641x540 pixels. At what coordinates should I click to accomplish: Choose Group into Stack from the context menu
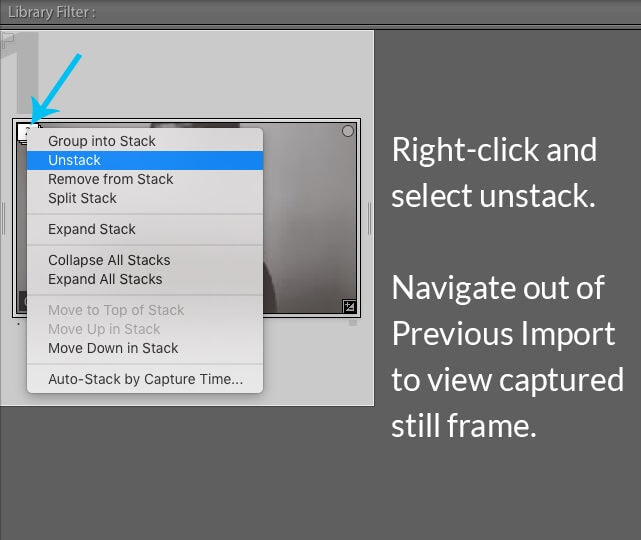pos(102,141)
